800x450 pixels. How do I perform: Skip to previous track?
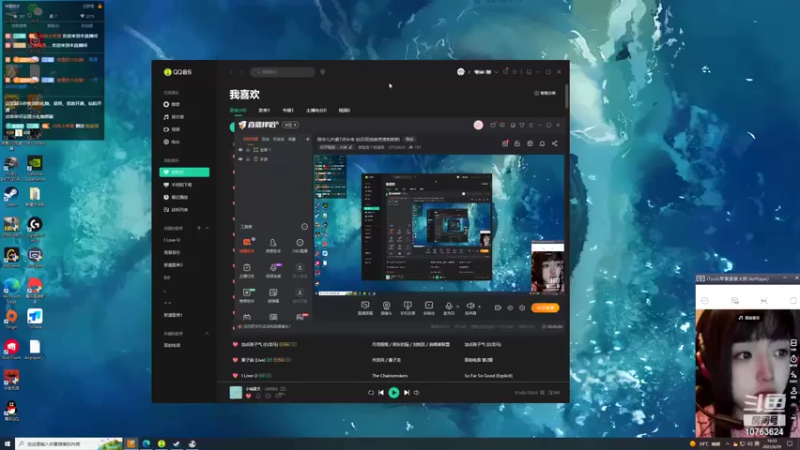coord(381,392)
